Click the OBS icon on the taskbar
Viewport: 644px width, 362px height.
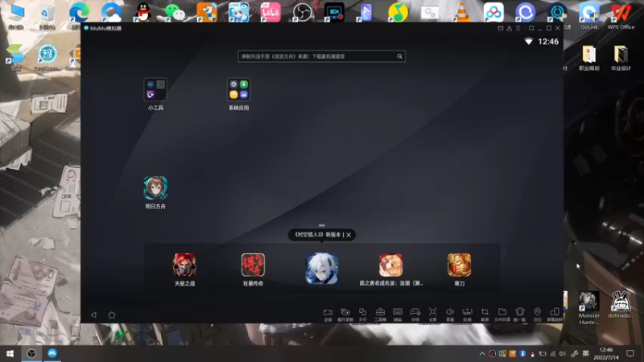[31, 353]
